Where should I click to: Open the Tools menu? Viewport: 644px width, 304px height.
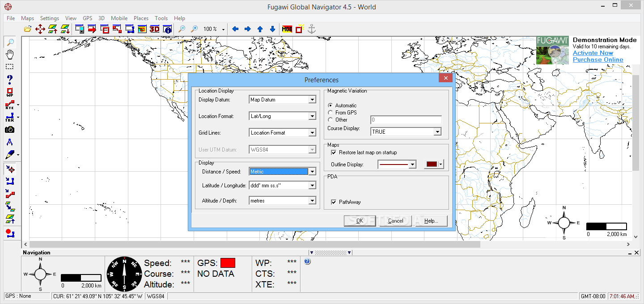point(161,18)
